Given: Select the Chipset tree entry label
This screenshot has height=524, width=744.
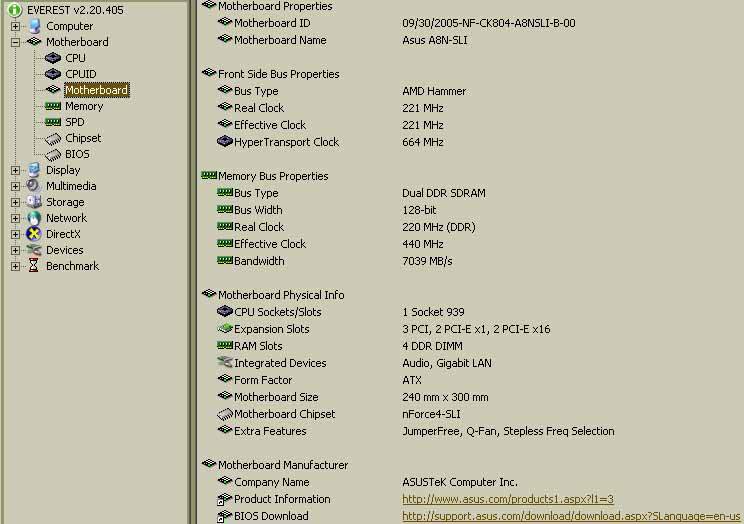Looking at the screenshot, I should tap(83, 138).
